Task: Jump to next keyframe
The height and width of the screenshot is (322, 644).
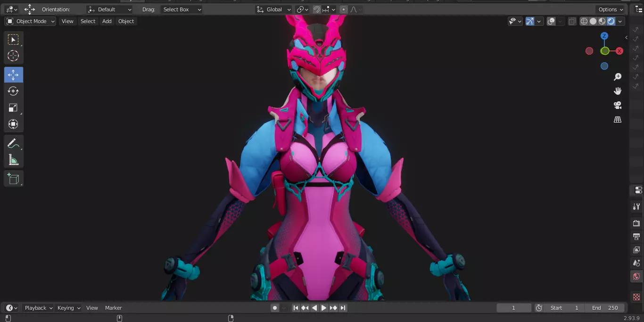Action: [333, 308]
